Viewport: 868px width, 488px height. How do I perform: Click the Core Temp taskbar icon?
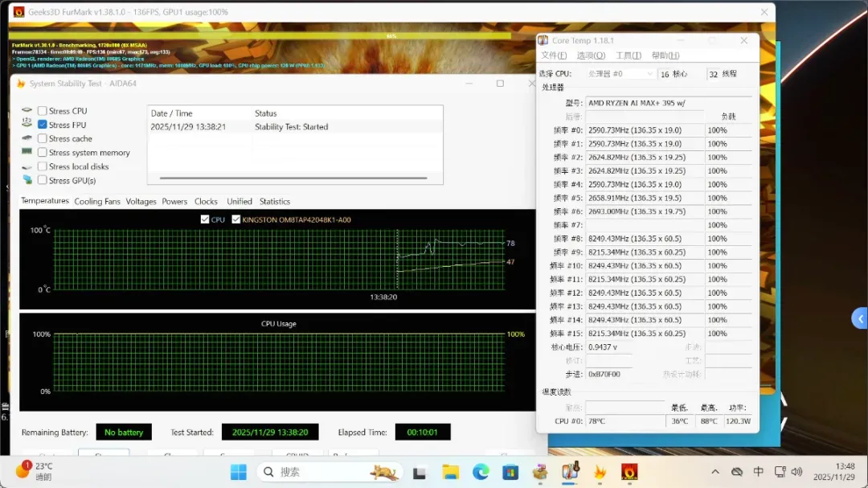[571, 472]
